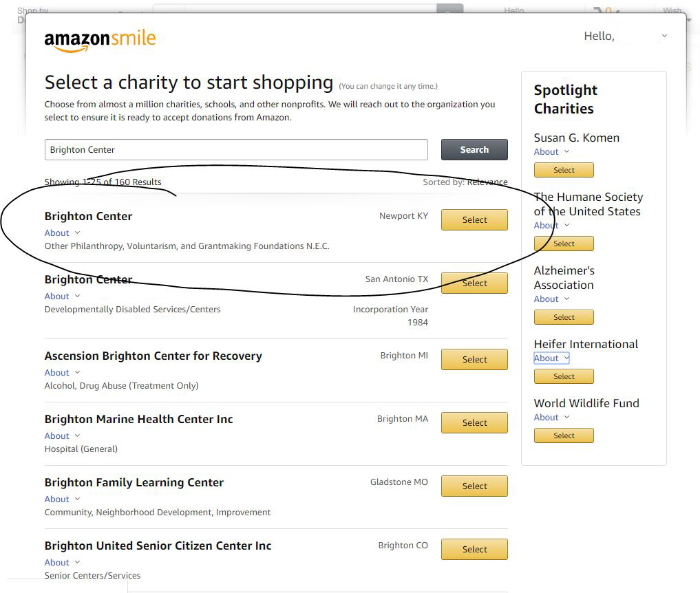The width and height of the screenshot is (700, 593).
Task: Select Brighton Marine Health Center Inc
Action: coord(474,423)
